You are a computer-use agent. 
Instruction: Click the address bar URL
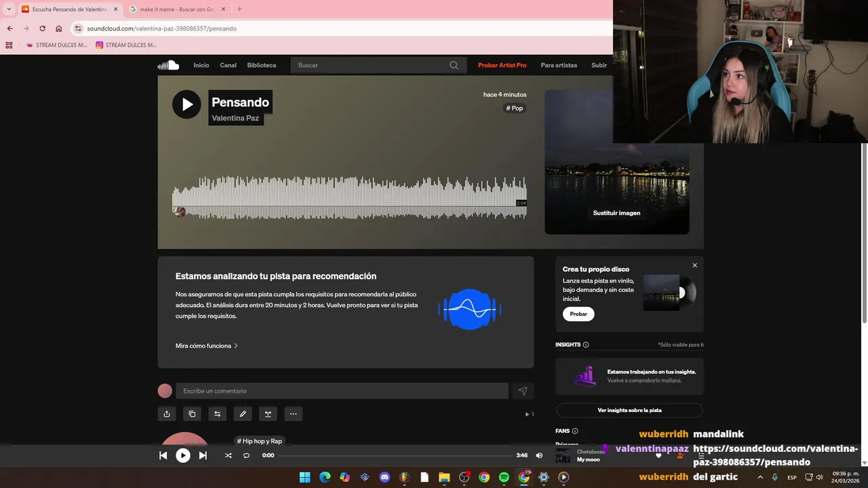point(161,28)
